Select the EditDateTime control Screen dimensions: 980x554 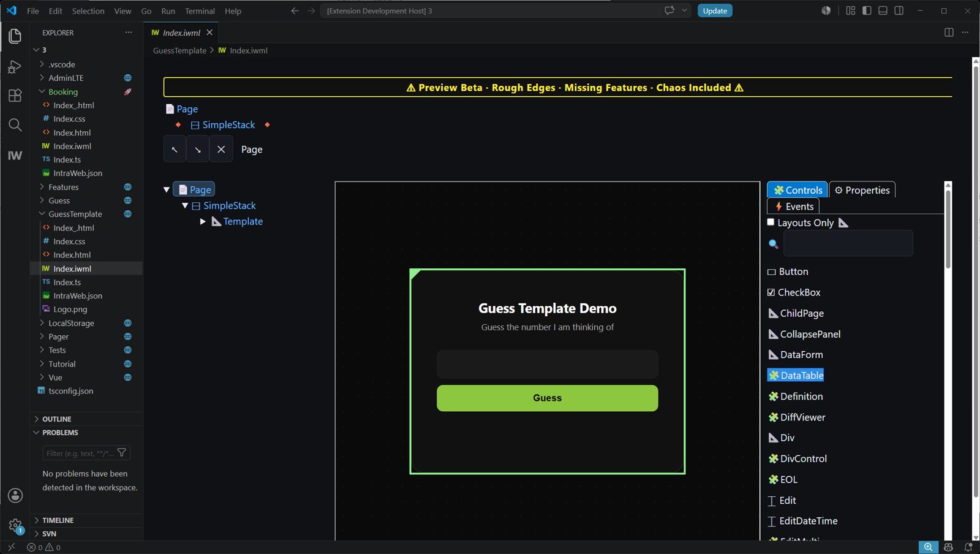(803, 521)
